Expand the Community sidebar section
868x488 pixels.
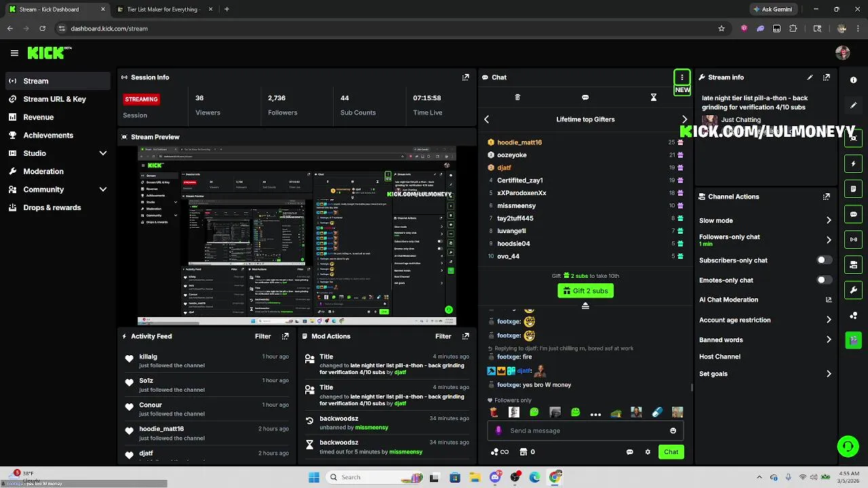pos(103,190)
